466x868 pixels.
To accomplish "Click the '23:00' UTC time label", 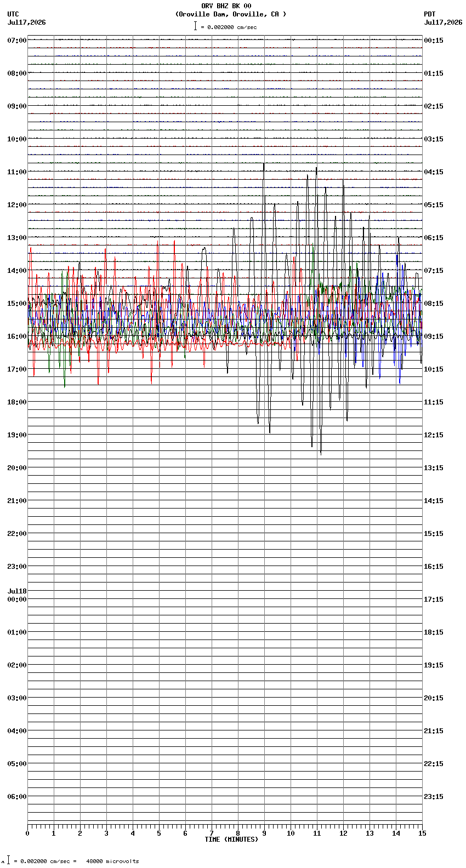I will [x=17, y=567].
